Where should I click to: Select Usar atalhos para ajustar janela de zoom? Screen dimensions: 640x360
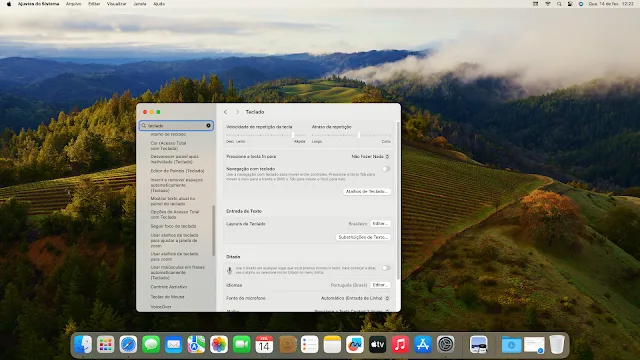174,240
